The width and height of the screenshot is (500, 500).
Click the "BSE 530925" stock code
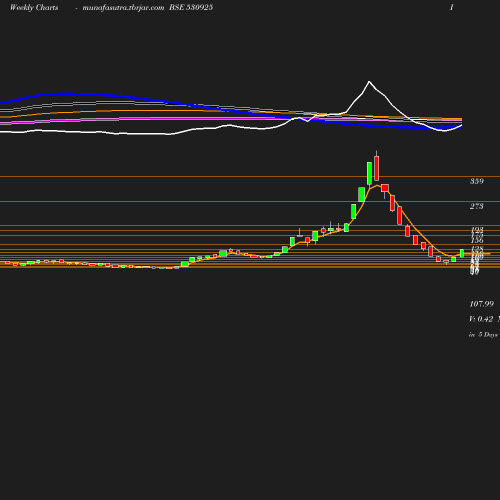[191, 7]
